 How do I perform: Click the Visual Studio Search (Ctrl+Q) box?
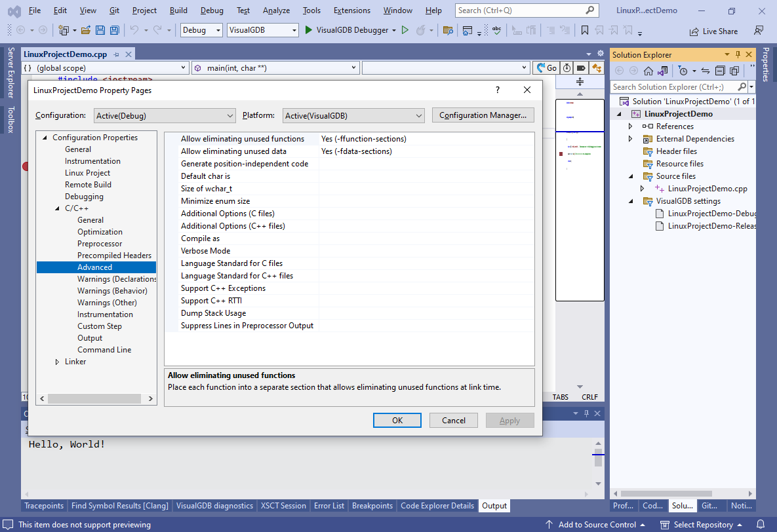click(527, 10)
